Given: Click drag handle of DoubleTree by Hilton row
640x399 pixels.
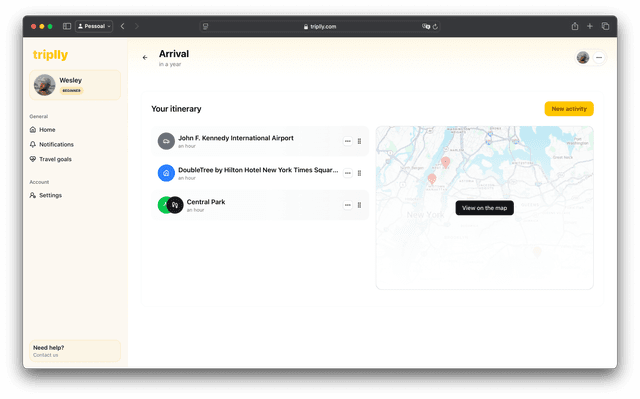Looking at the screenshot, I should point(359,173).
